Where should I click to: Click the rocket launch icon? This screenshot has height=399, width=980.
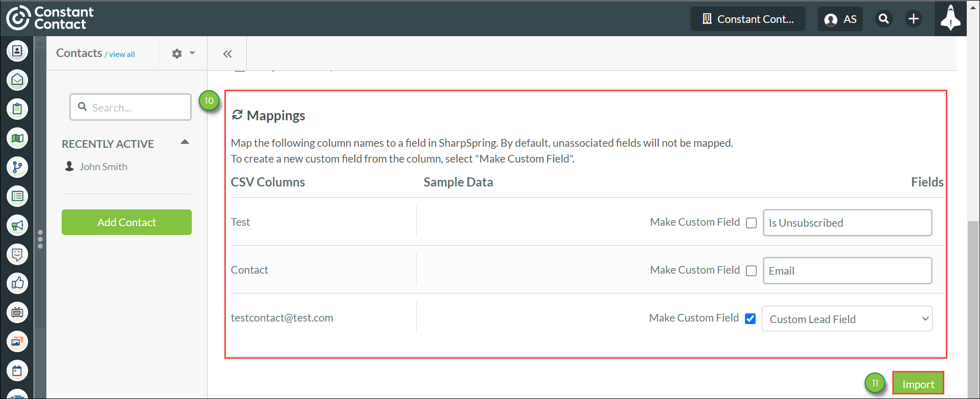pyautogui.click(x=950, y=18)
